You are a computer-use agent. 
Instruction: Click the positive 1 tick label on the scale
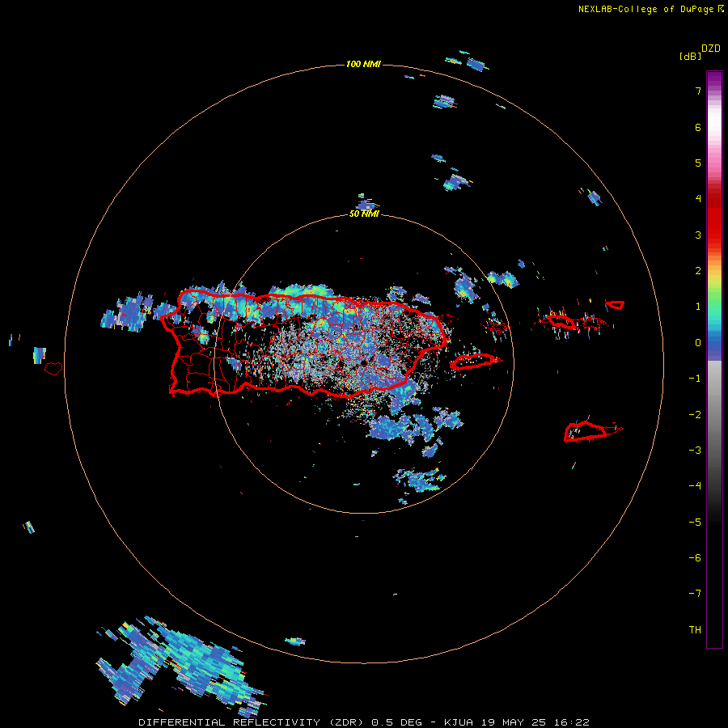698,307
